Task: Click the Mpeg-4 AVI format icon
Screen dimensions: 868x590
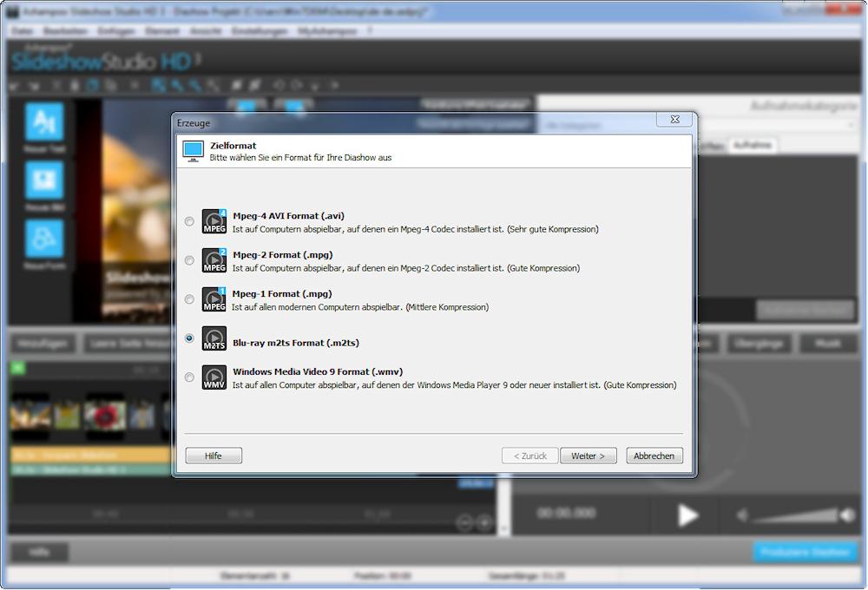Action: 214,221
